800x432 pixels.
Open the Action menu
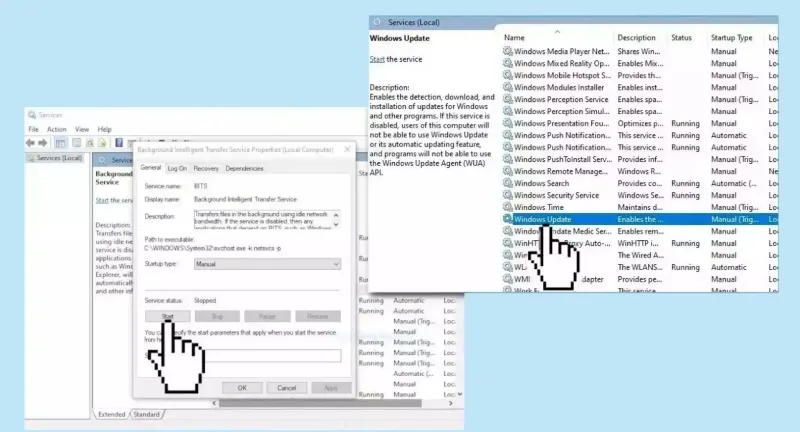57,129
